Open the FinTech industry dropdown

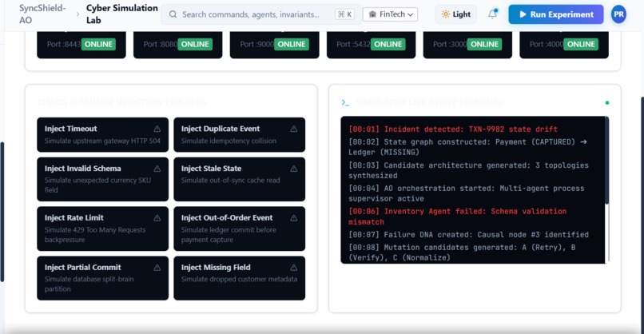[x=390, y=14]
